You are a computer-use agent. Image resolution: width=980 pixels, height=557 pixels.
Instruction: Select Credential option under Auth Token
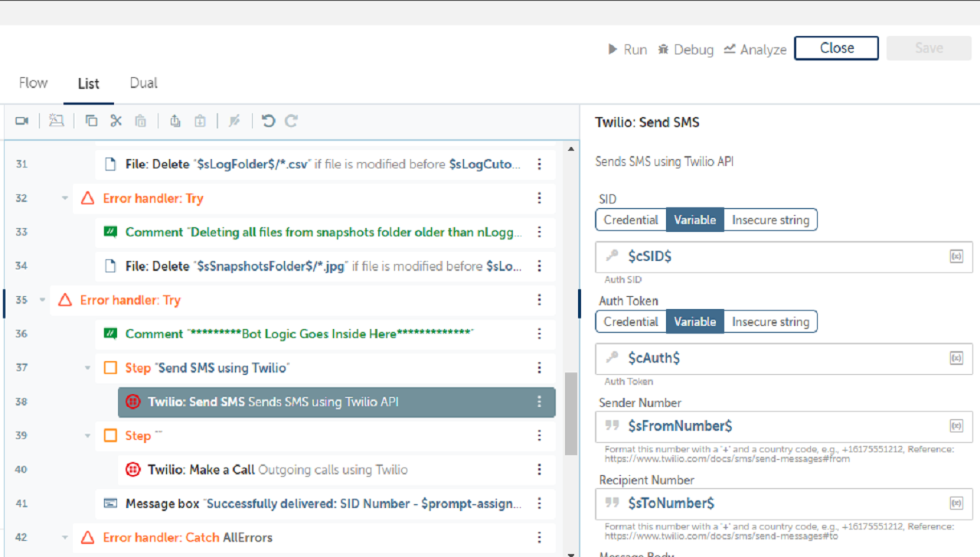coord(631,322)
